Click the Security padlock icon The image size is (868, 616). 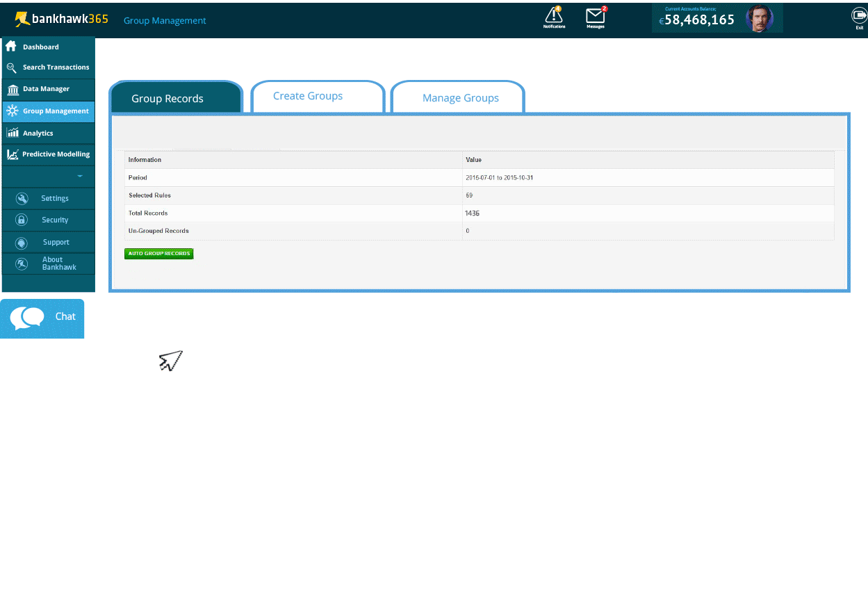(x=22, y=220)
